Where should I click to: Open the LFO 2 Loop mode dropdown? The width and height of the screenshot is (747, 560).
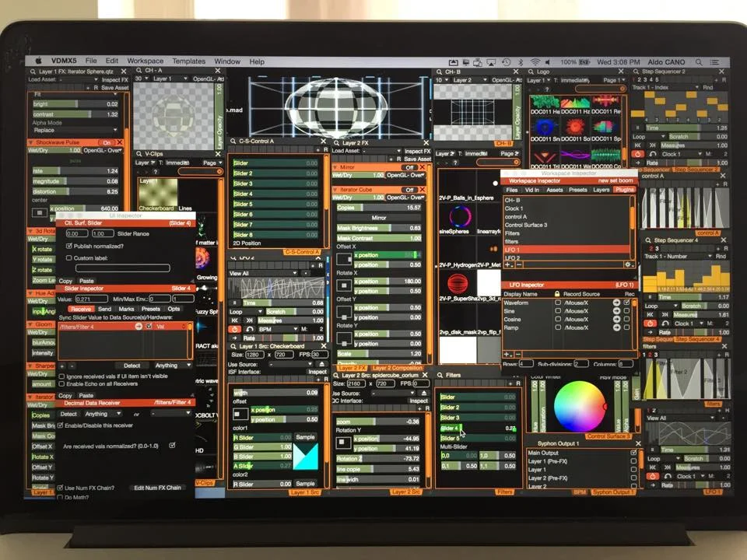point(246,311)
